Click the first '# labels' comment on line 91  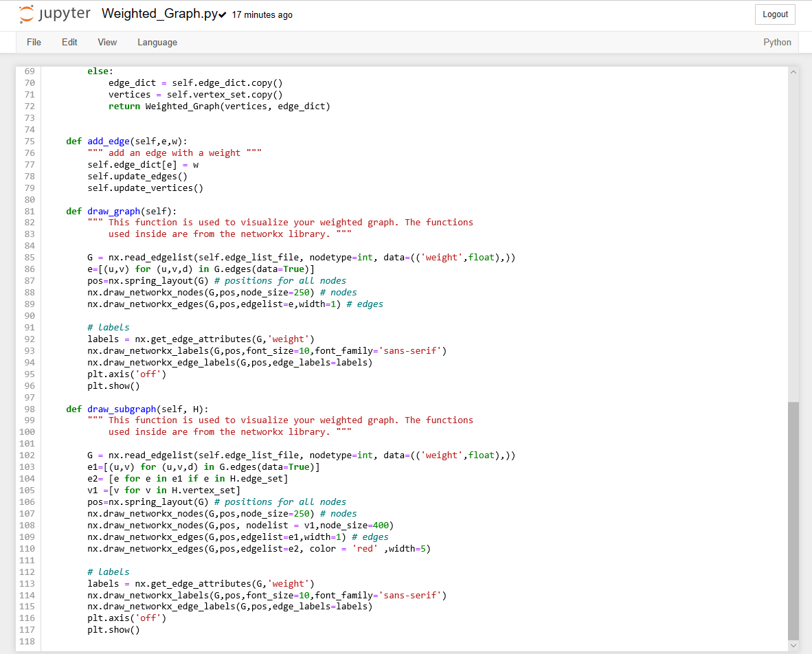tap(109, 327)
